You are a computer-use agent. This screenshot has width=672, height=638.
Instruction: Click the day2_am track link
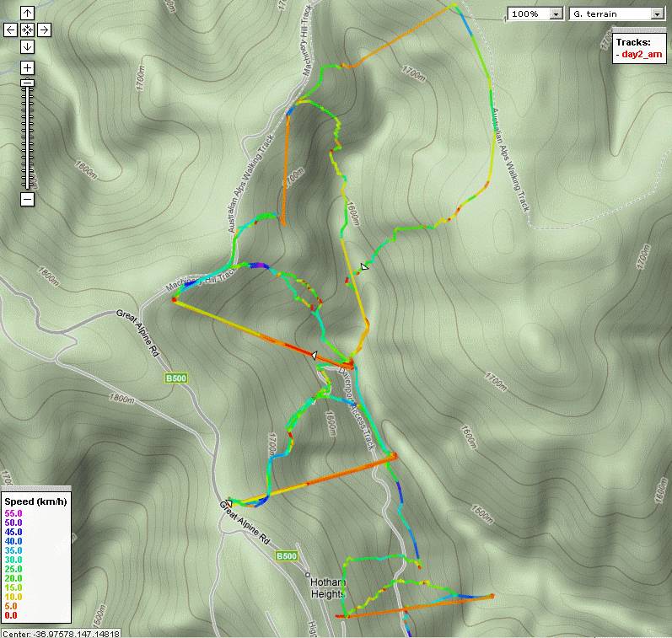click(639, 54)
